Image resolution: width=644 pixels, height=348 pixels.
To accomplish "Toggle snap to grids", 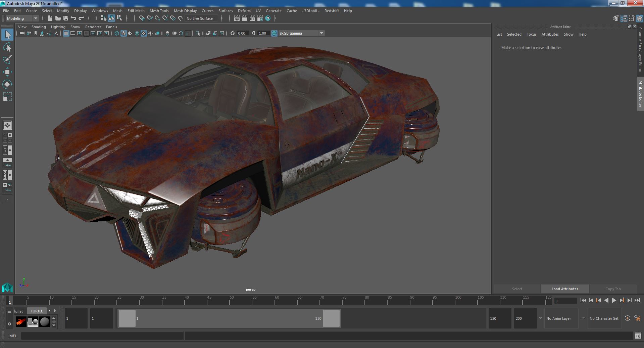I will click(142, 18).
